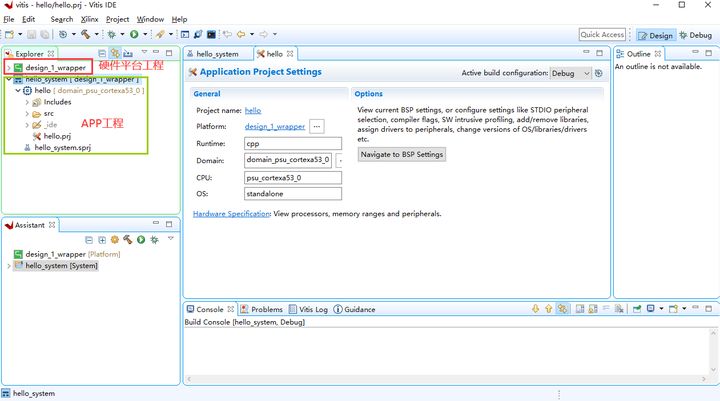This screenshot has width=720, height=401.
Task: Expand the src folder
Action: pos(27,113)
